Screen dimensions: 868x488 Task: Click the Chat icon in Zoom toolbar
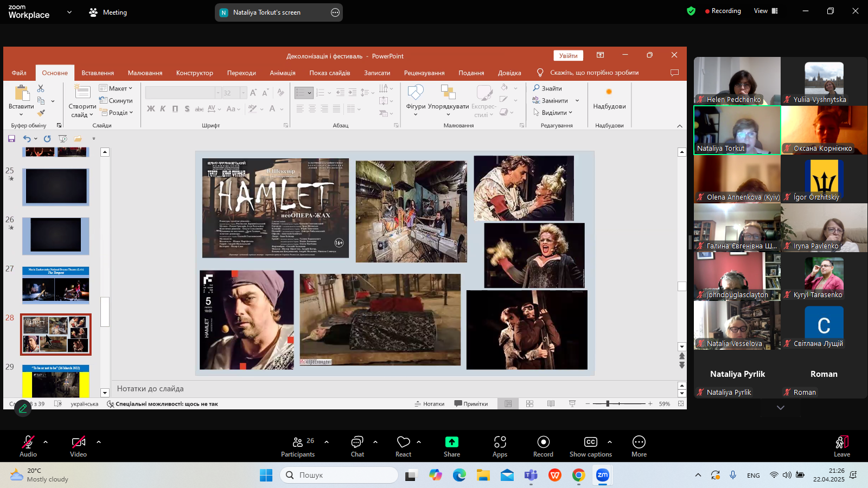357,442
